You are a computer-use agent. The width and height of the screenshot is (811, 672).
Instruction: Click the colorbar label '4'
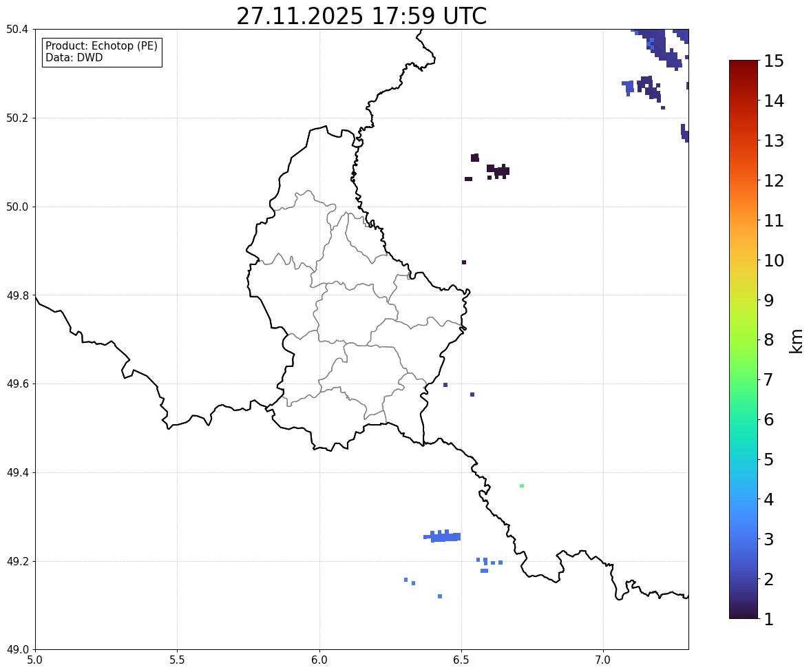point(769,499)
